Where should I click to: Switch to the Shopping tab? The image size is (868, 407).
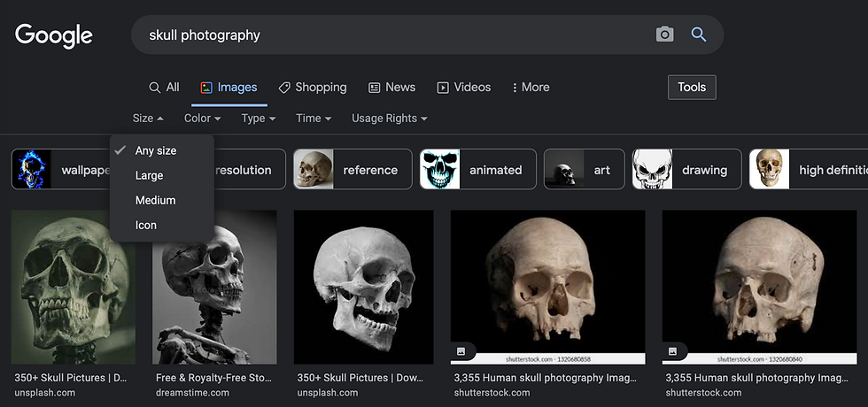[x=313, y=88]
